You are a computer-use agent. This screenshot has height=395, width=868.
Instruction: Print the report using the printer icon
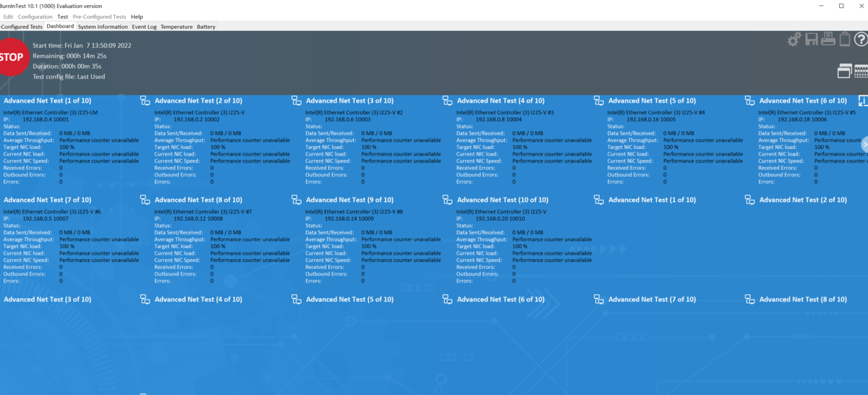(x=829, y=40)
